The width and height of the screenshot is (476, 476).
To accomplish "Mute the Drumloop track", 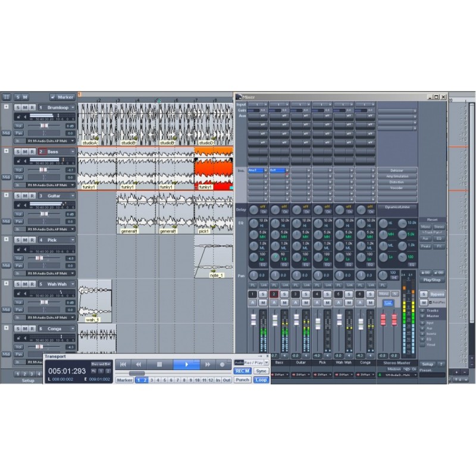I will [24, 108].
